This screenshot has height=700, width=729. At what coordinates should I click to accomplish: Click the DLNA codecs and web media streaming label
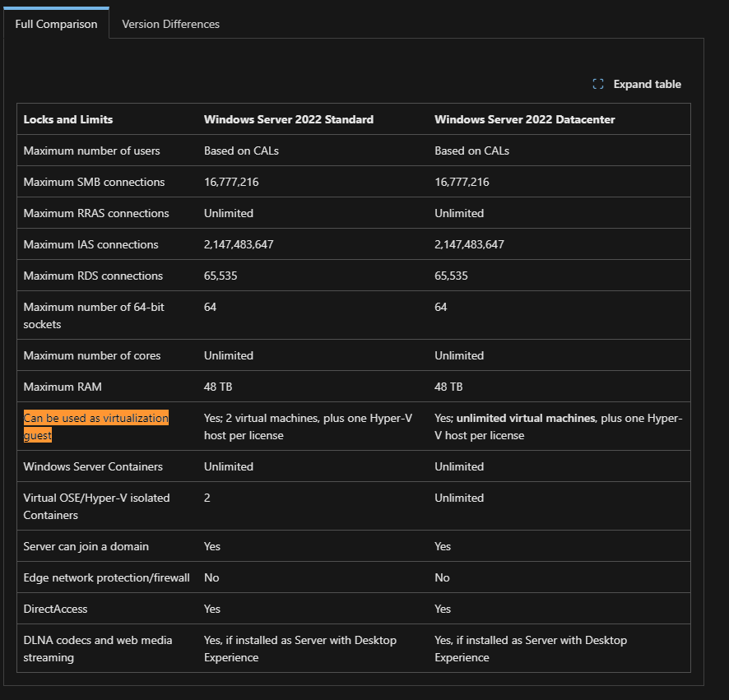point(98,648)
